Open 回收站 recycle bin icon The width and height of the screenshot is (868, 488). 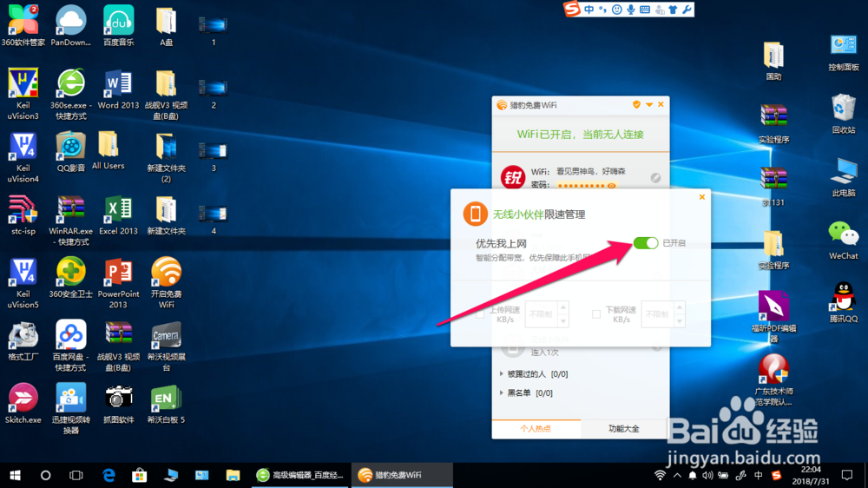pyautogui.click(x=843, y=114)
